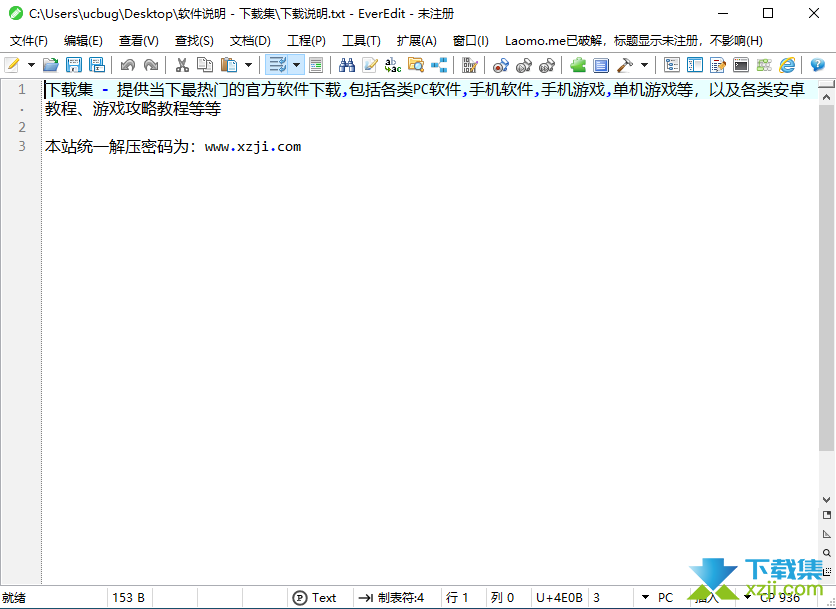Paste from the clipboard icon
Viewport: 836px width, 609px height.
click(x=229, y=65)
